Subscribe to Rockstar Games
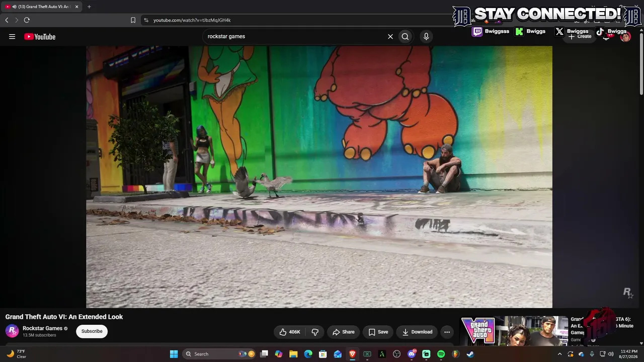This screenshot has width=644, height=362. pos(92,331)
